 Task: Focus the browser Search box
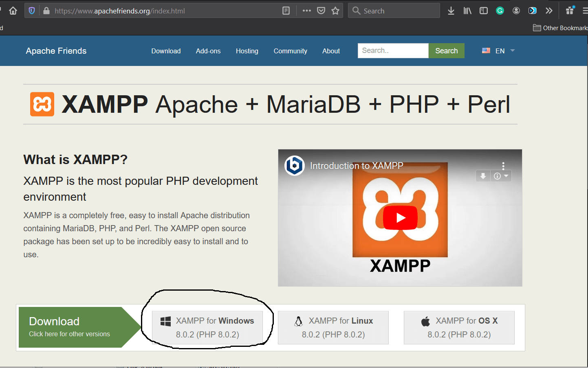tap(394, 11)
